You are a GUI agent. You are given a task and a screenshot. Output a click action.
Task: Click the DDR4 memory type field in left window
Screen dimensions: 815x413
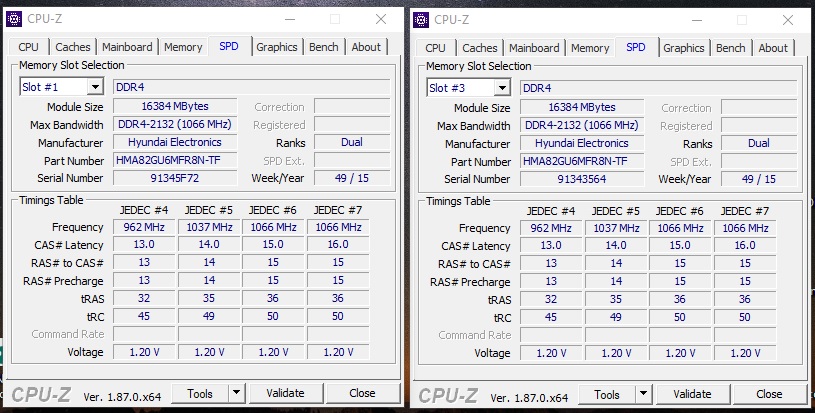[252, 87]
